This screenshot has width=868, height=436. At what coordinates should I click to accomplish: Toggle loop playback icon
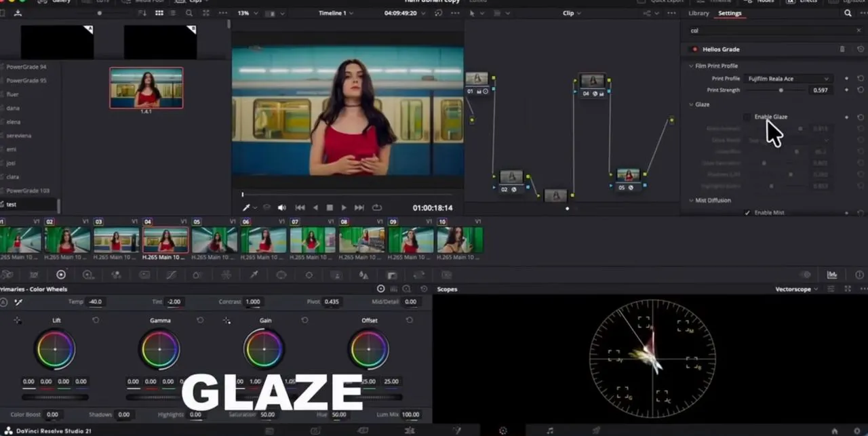[x=377, y=207]
